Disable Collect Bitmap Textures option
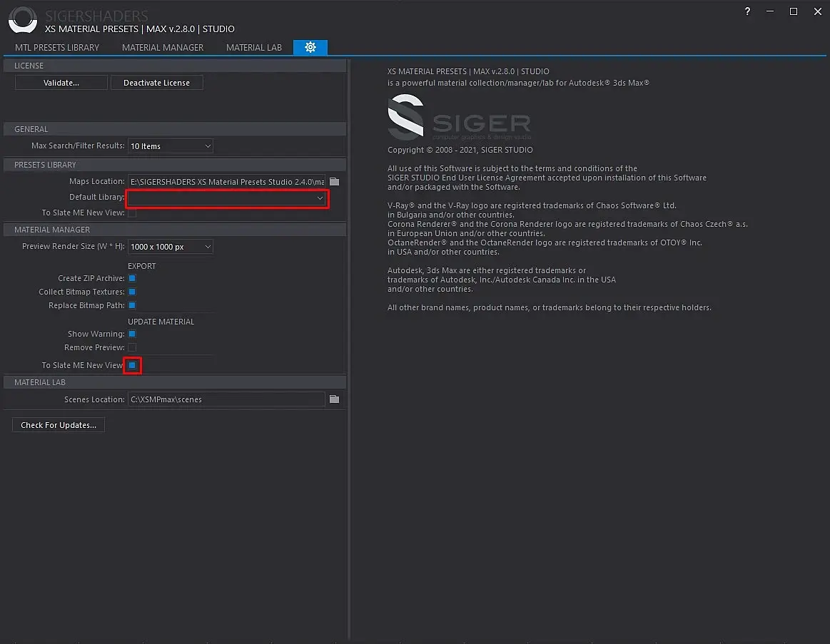The height and width of the screenshot is (644, 830). pyautogui.click(x=132, y=292)
